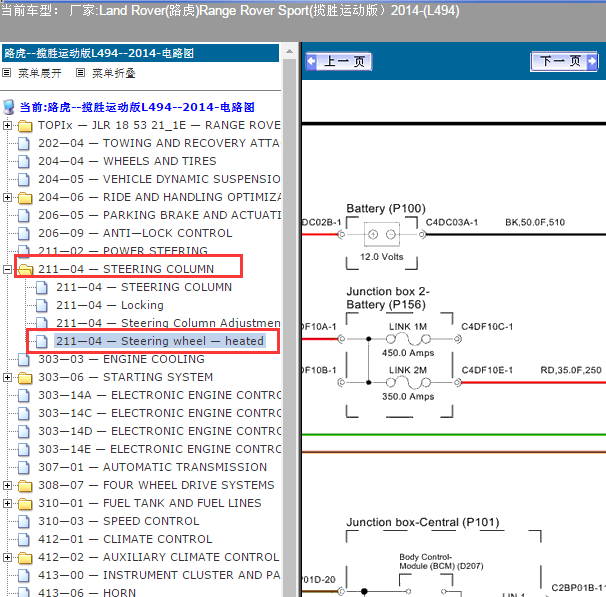Open 202-04 Towing and Recovery document
This screenshot has height=597, width=606.
point(158,143)
